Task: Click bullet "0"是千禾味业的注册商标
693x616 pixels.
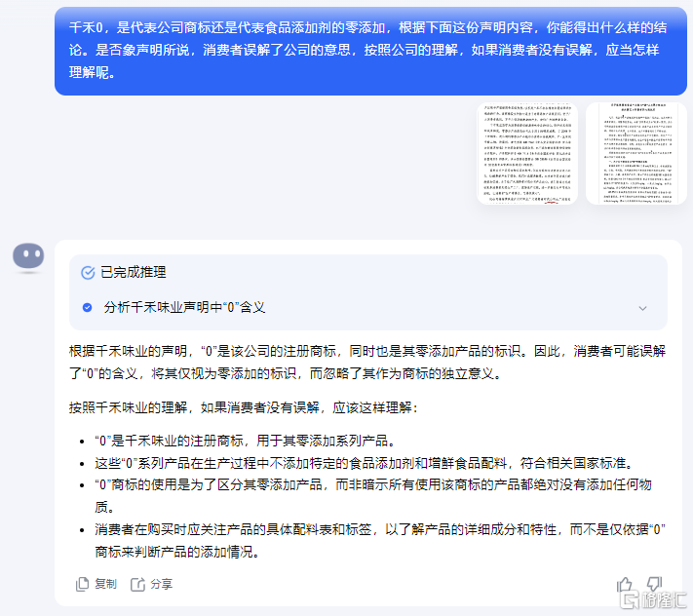Action: coord(245,441)
